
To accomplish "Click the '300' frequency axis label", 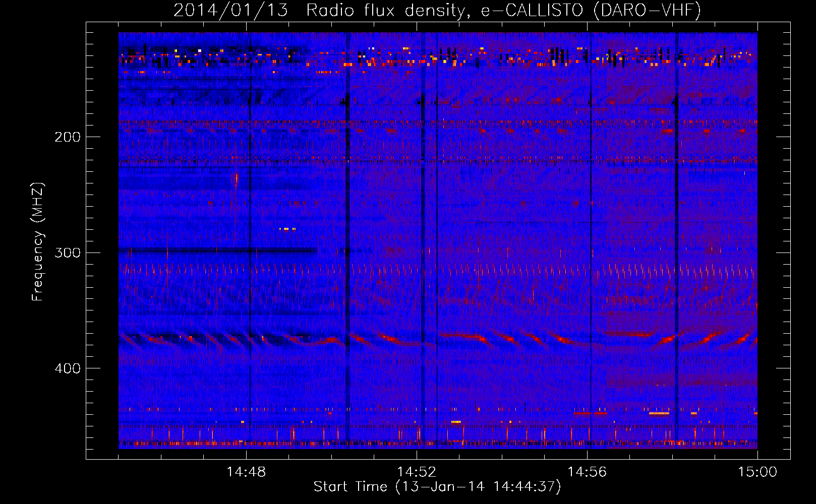I will pos(68,253).
